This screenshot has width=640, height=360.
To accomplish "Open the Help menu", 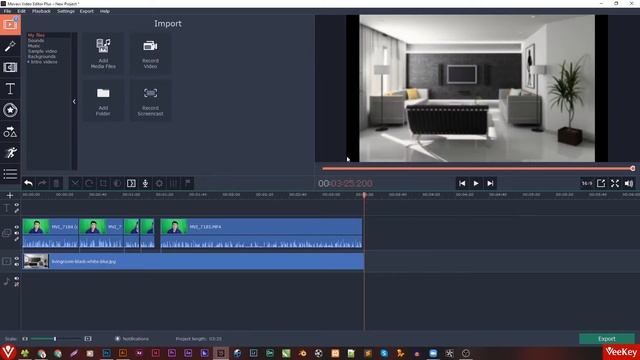I will 105,11.
